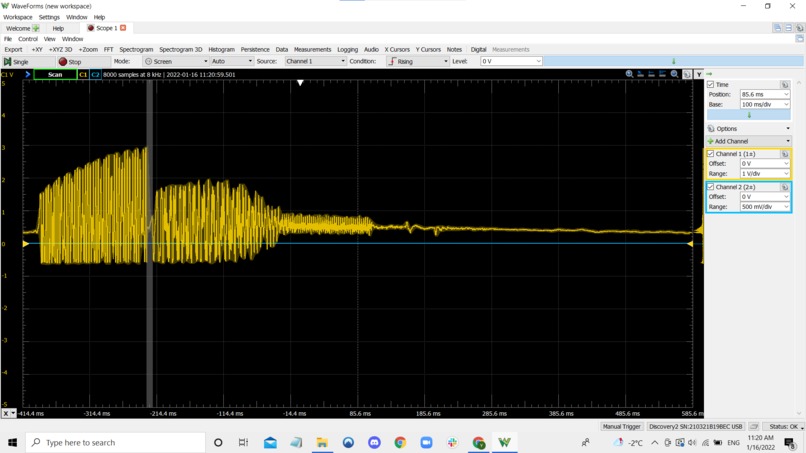Viewport: 806px width, 453px height.
Task: Click the first cursor-layout icon beside the zoom-in magnifier
Action: [x=640, y=74]
